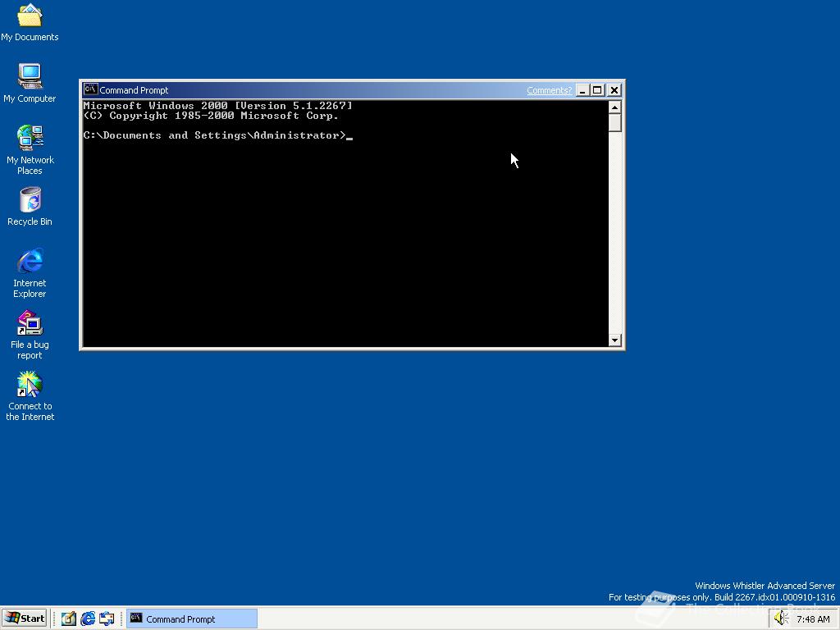Click Command Prompt taskbar button

(x=192, y=619)
